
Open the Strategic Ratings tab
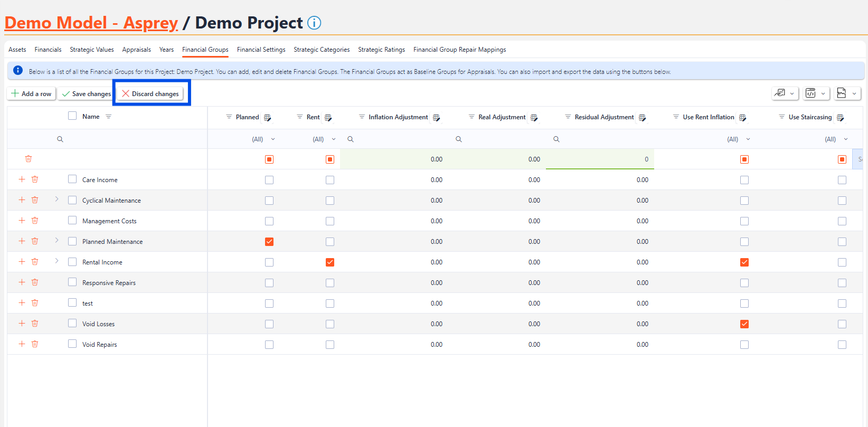[381, 50]
